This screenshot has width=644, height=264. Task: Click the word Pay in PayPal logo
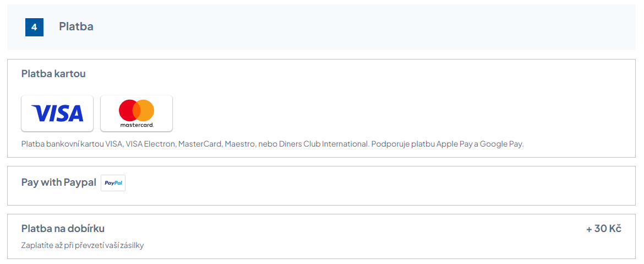pyautogui.click(x=109, y=182)
